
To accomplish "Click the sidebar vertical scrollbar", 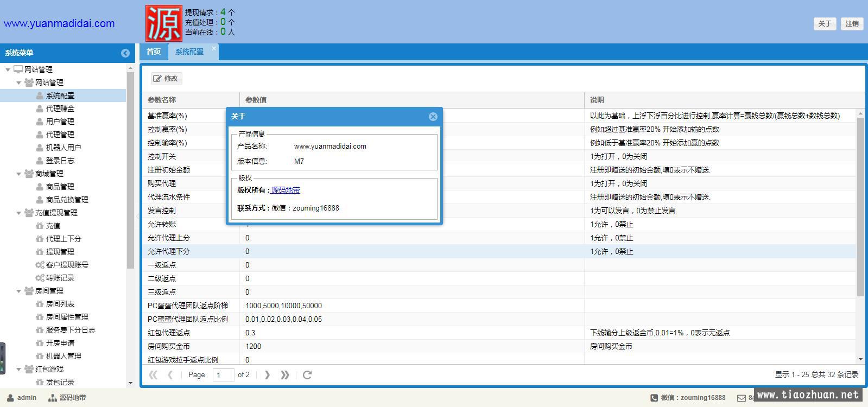I will pyautogui.click(x=130, y=169).
